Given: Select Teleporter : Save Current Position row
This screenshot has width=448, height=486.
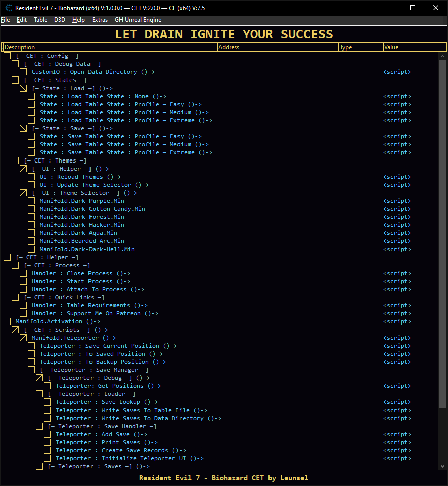Looking at the screenshot, I should pos(108,346).
